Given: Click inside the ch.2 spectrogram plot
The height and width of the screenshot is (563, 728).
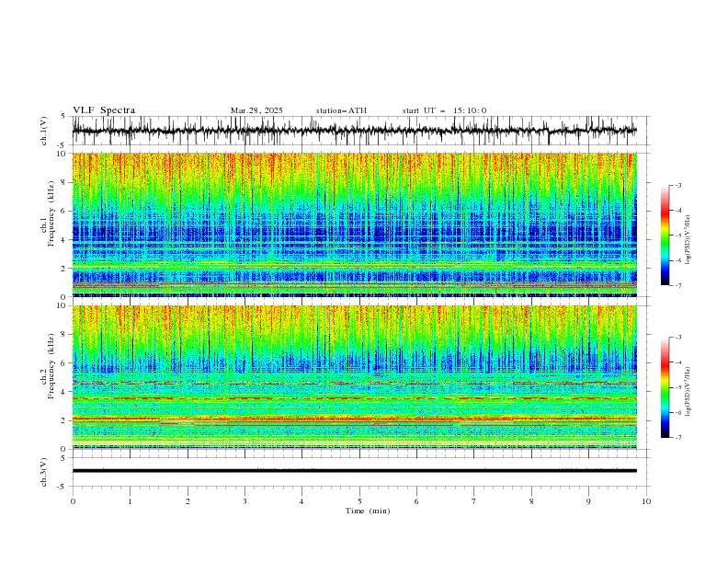Looking at the screenshot, I should point(354,377).
